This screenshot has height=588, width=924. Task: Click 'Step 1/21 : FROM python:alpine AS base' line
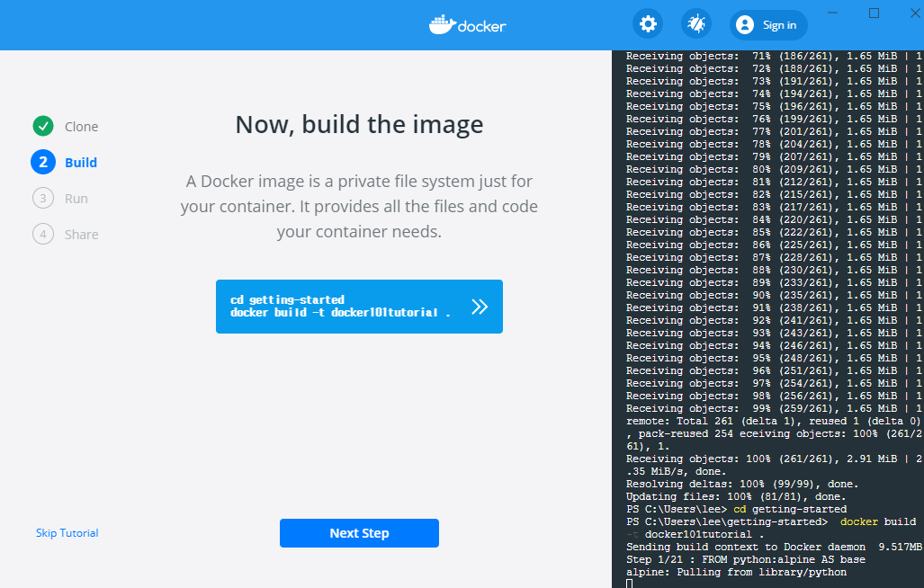[746, 559]
